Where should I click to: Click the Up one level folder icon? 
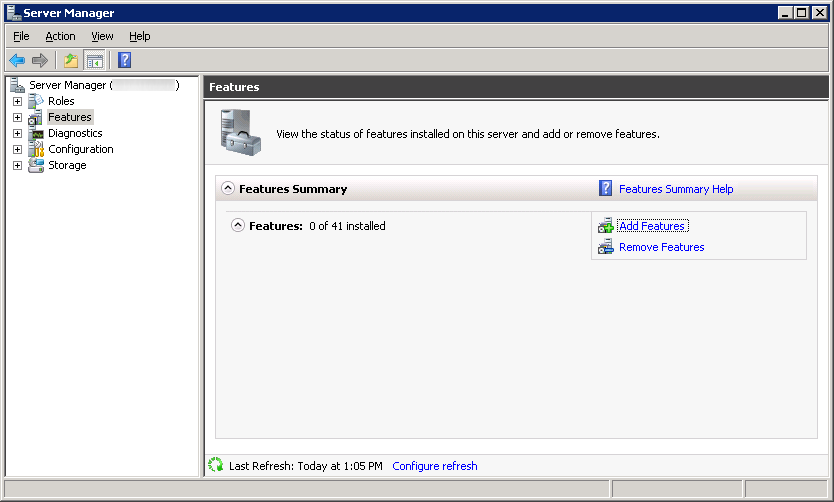[71, 61]
